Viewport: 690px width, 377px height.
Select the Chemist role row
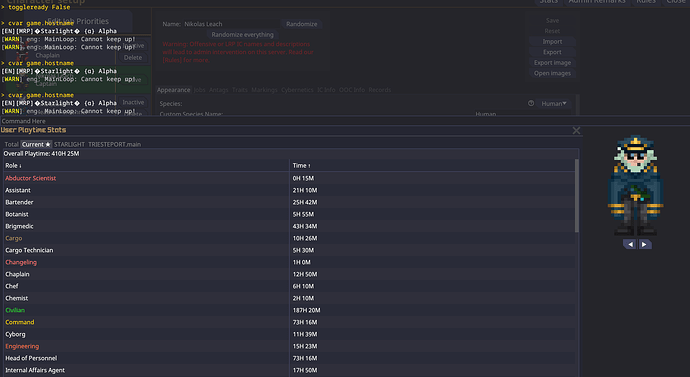pos(290,298)
